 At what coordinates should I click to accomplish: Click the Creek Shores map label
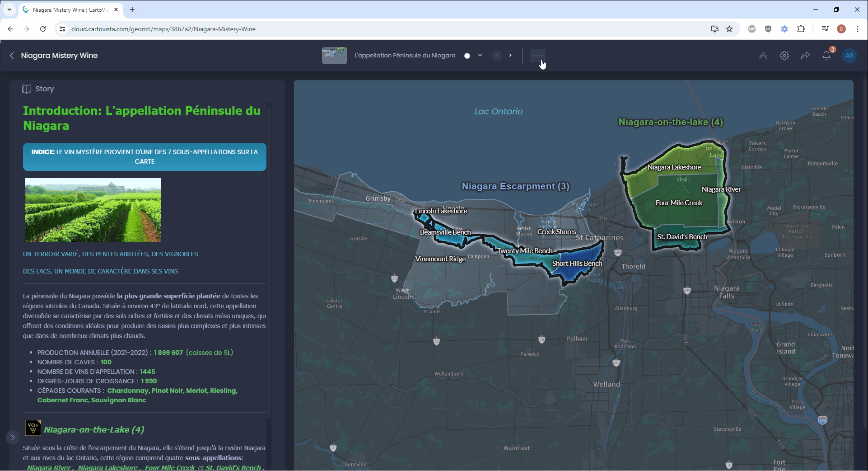click(556, 232)
